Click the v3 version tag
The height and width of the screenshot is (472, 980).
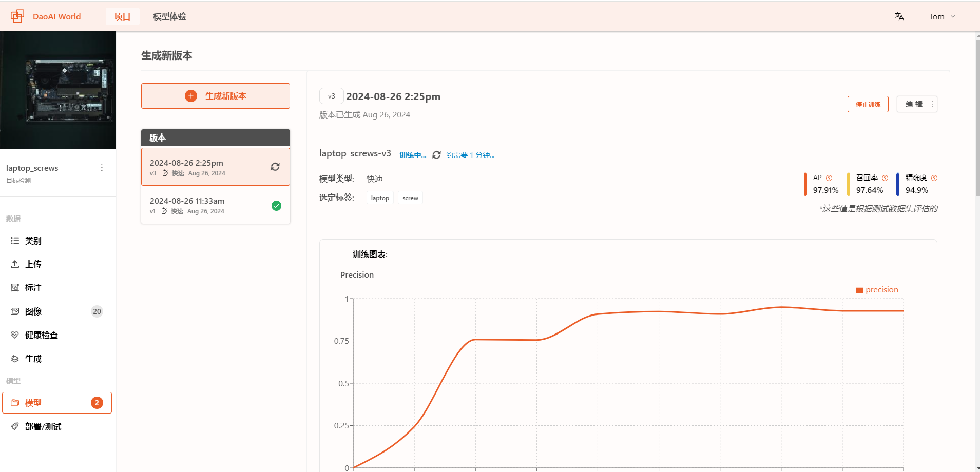[332, 96]
